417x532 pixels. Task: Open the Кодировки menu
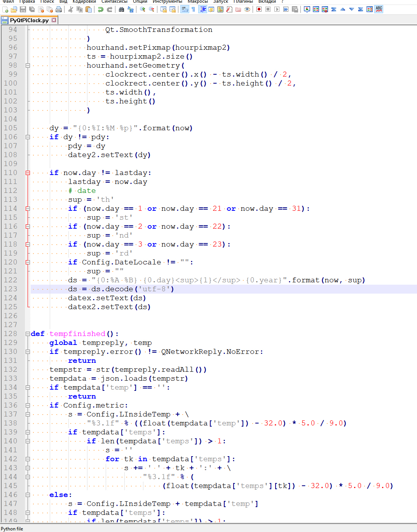(84, 2)
